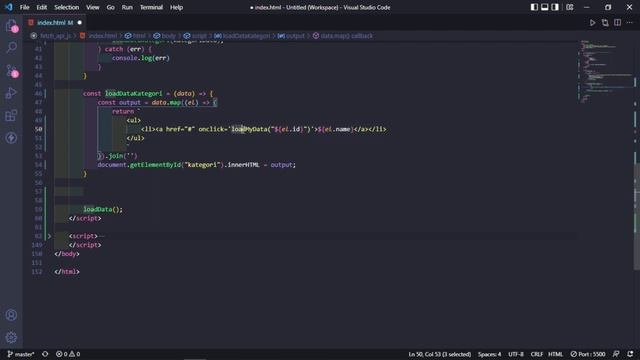The width and height of the screenshot is (640, 360).
Task: Stop Live Server at Port : 5500
Action: 588,354
